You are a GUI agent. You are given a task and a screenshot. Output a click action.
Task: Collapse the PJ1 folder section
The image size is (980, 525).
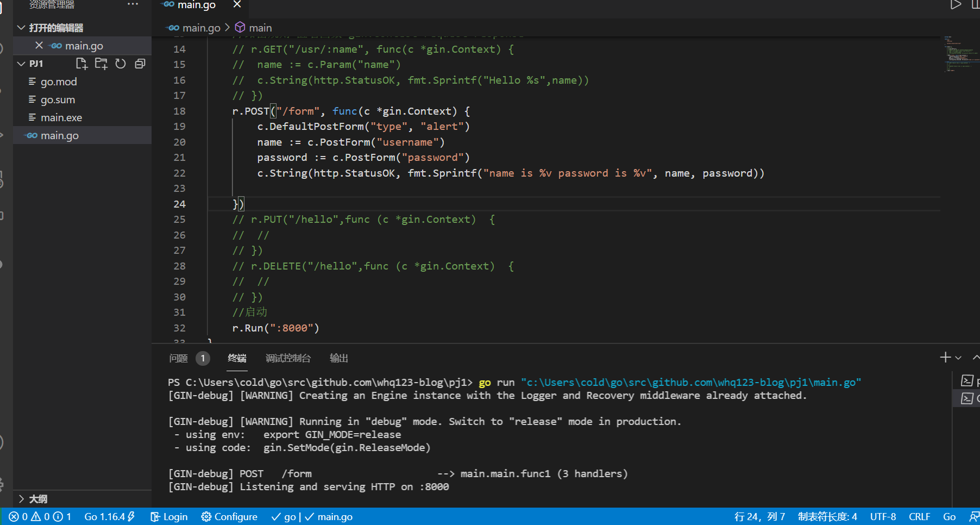point(21,63)
